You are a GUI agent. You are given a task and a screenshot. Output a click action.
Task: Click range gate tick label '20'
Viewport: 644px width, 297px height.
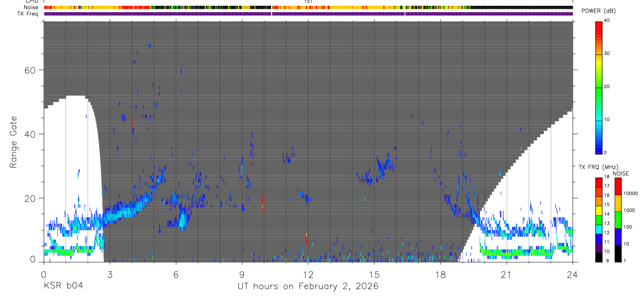coord(31,198)
